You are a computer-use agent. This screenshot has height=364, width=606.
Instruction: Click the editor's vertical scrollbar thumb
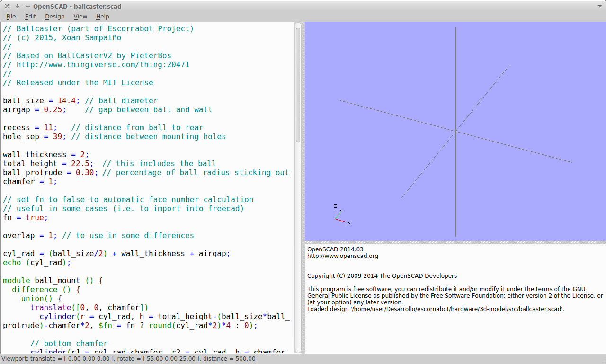coord(298,84)
